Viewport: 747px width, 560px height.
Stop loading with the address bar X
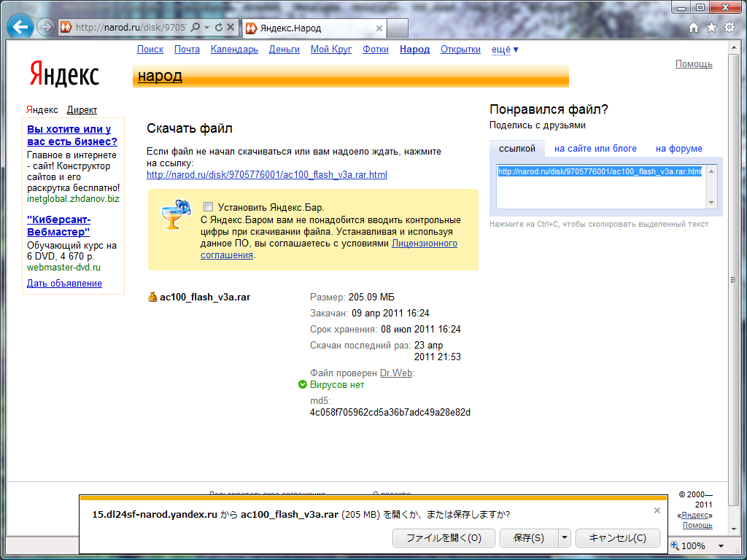230,28
